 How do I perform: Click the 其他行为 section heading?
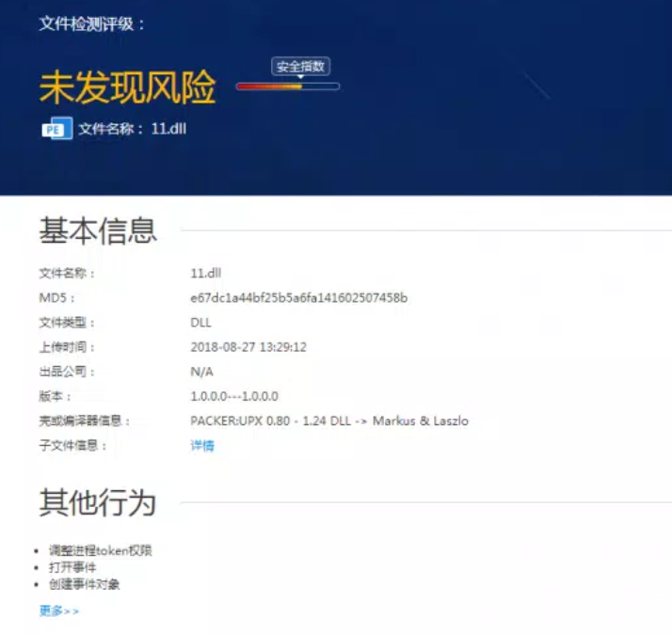[98, 502]
